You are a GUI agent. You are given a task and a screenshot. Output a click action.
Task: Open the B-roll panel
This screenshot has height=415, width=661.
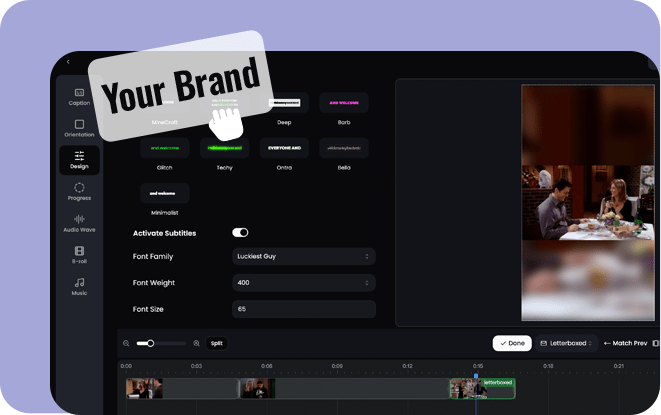(79, 255)
